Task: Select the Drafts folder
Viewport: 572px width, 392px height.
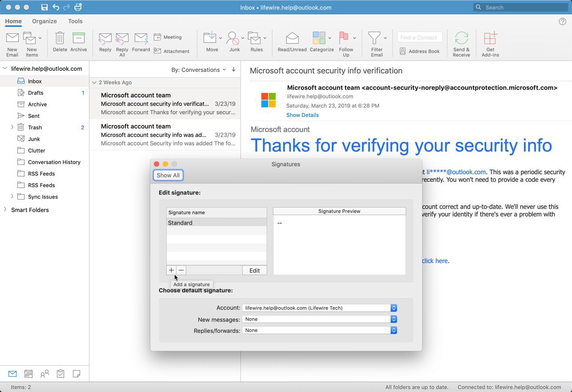Action: (44, 93)
